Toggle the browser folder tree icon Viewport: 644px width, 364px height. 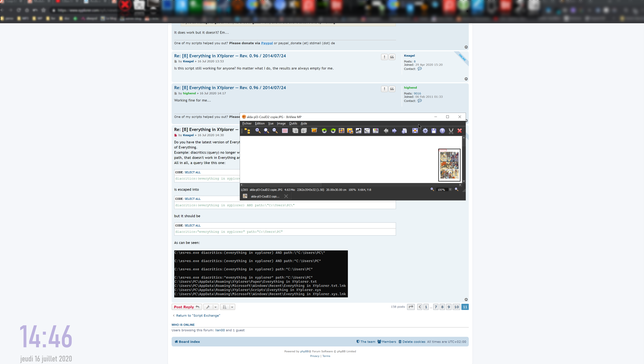247,131
